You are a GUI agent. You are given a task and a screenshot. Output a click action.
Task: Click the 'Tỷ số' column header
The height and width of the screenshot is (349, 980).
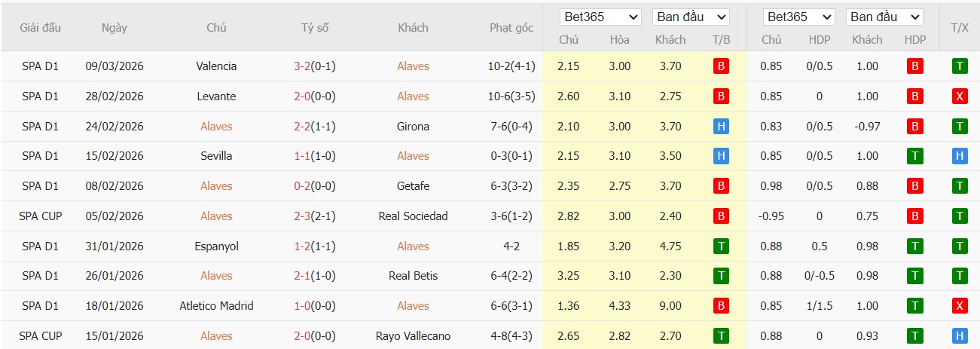(315, 28)
